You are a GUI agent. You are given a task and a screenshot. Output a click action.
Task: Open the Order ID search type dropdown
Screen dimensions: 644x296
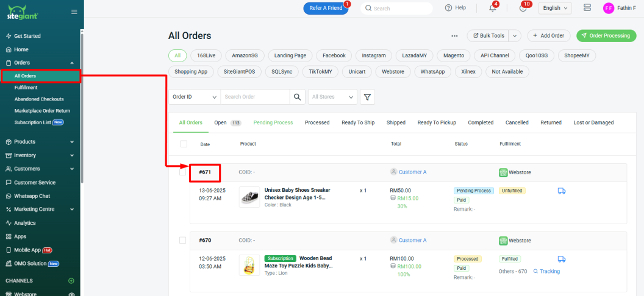[x=195, y=97]
